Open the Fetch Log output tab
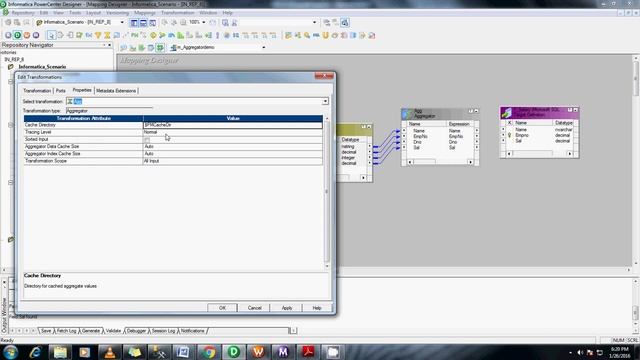Viewport: 640px width, 360px height. pos(66,331)
